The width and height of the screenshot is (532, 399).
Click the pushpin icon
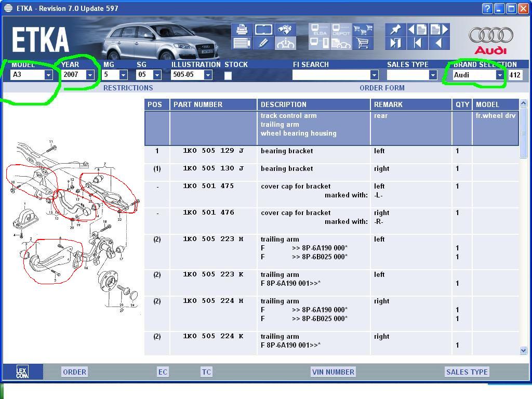point(395,30)
